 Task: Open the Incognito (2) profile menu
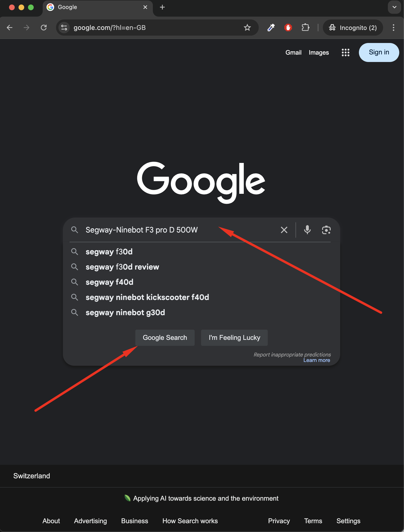353,27
